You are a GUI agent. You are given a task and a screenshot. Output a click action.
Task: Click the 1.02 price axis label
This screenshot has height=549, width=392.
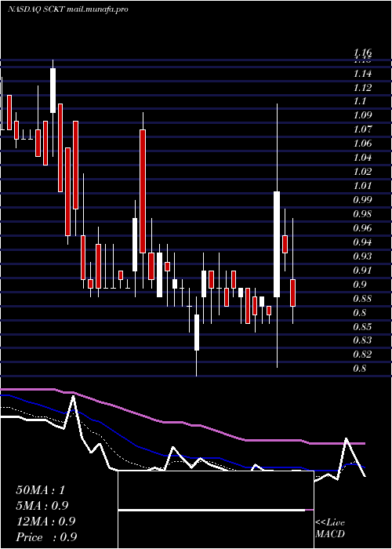(363, 172)
